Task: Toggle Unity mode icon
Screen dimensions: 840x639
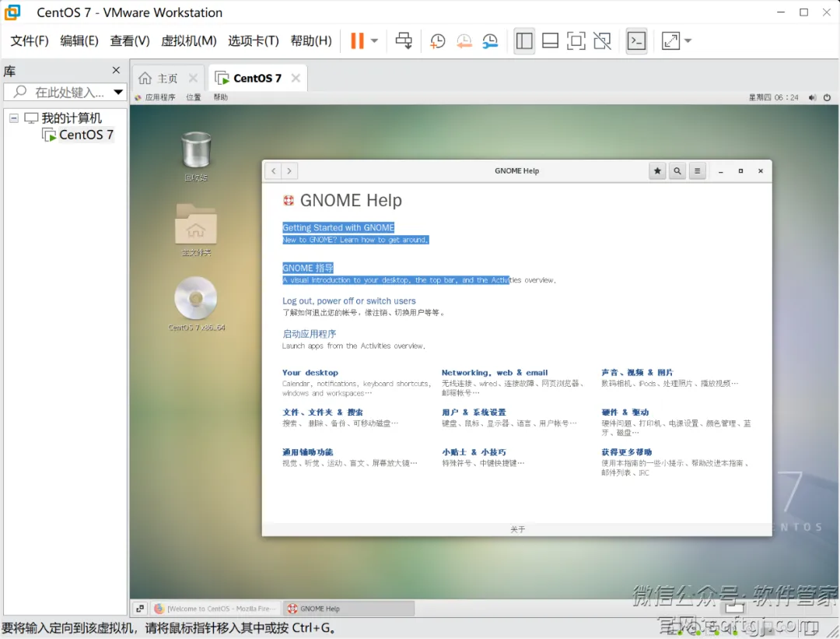Action: click(602, 40)
